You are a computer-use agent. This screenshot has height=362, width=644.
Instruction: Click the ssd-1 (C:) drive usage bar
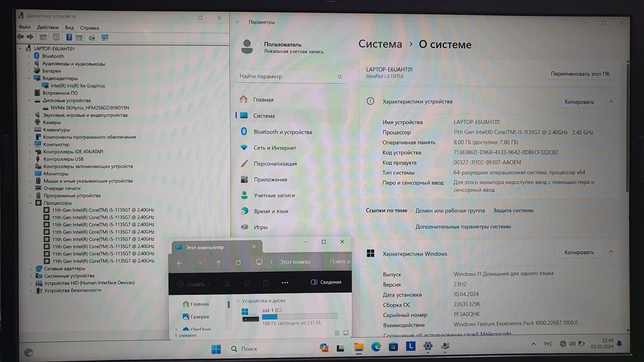click(299, 316)
